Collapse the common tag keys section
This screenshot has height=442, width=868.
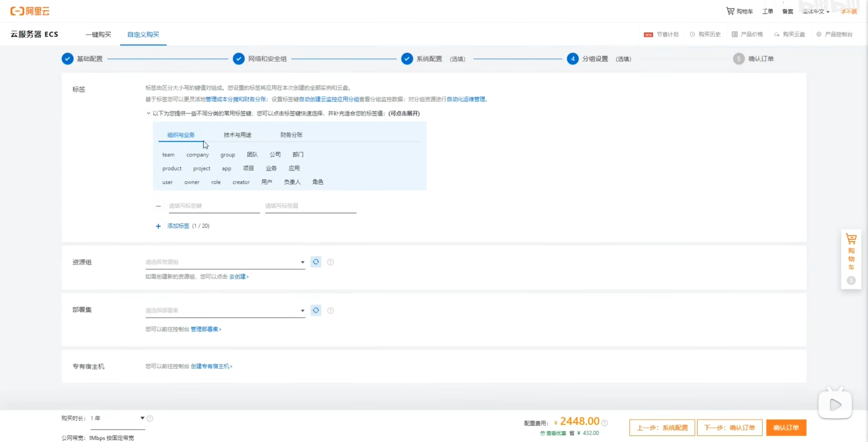point(149,113)
